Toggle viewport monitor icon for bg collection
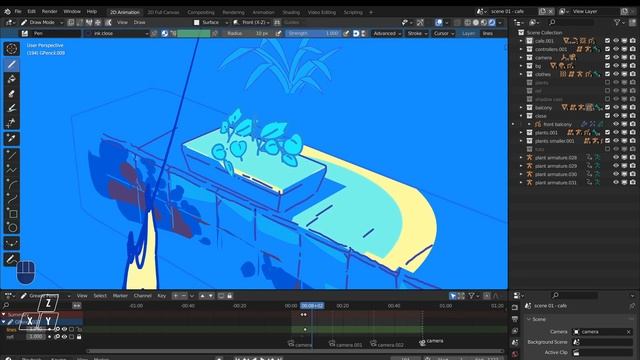The width and height of the screenshot is (640, 360). (x=624, y=66)
